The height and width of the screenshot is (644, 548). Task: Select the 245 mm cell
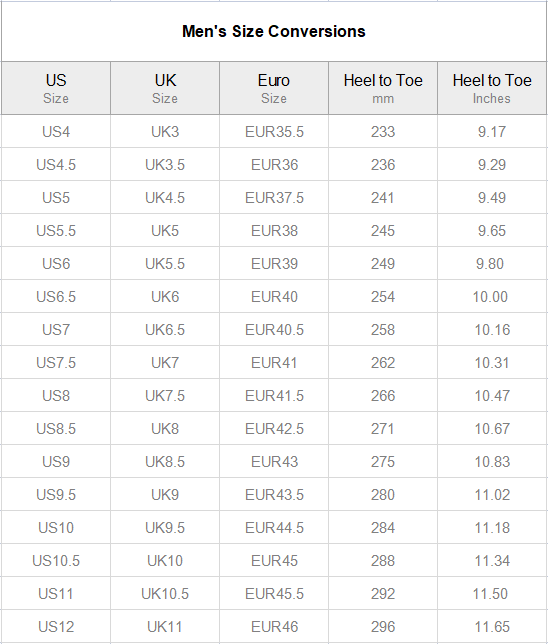pos(383,231)
